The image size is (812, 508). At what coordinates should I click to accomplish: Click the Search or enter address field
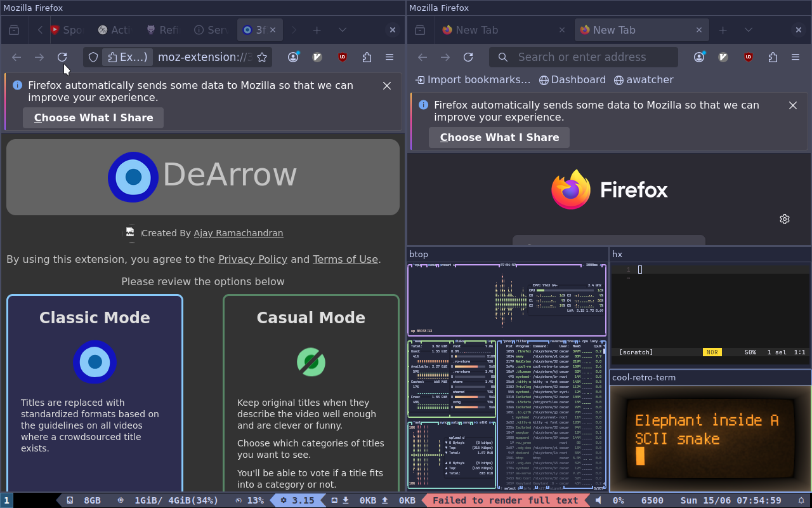pyautogui.click(x=584, y=57)
